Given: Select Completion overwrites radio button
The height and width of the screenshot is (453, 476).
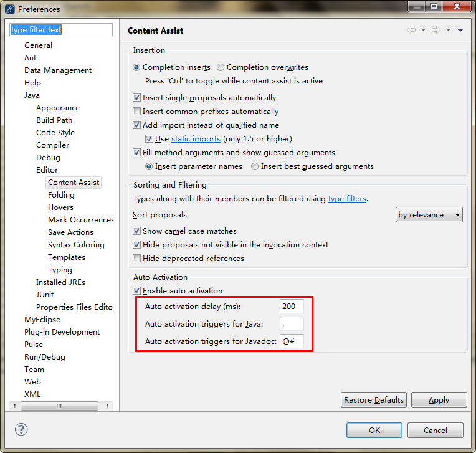Looking at the screenshot, I should point(221,67).
